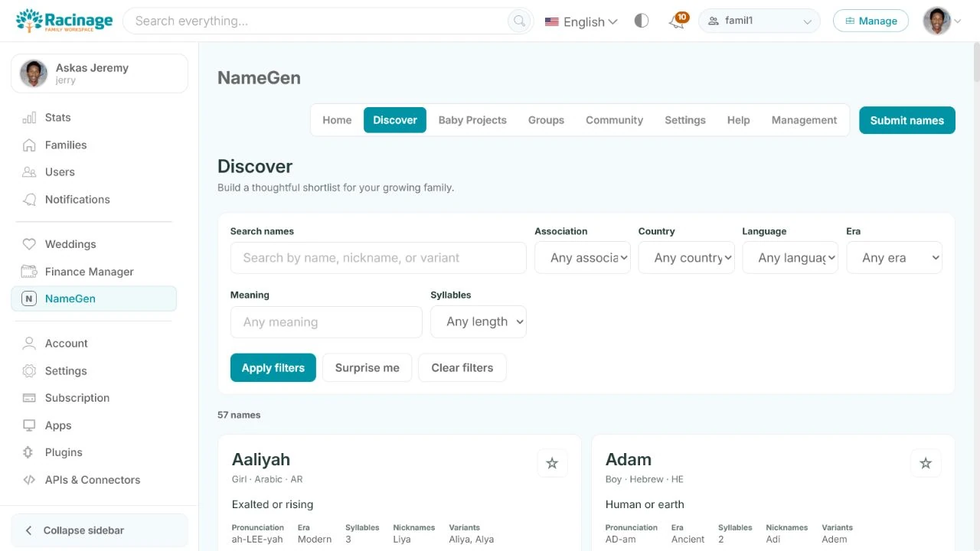This screenshot has width=980, height=551.
Task: Click the 57 names count text
Action: pyautogui.click(x=239, y=415)
